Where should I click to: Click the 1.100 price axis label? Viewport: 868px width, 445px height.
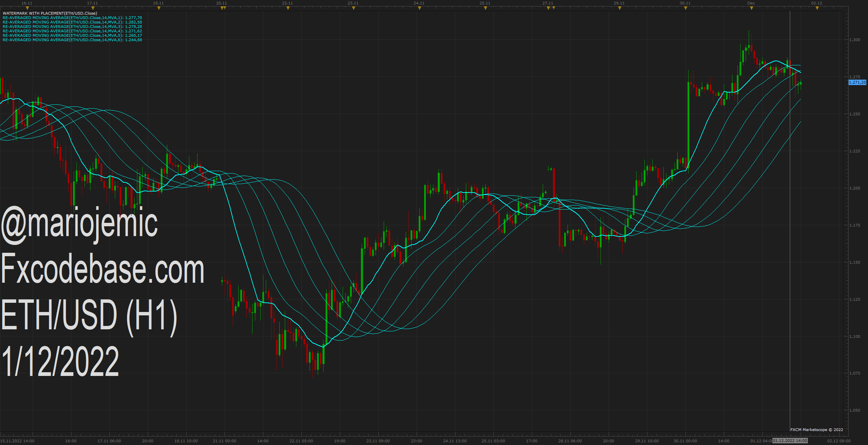coord(855,336)
